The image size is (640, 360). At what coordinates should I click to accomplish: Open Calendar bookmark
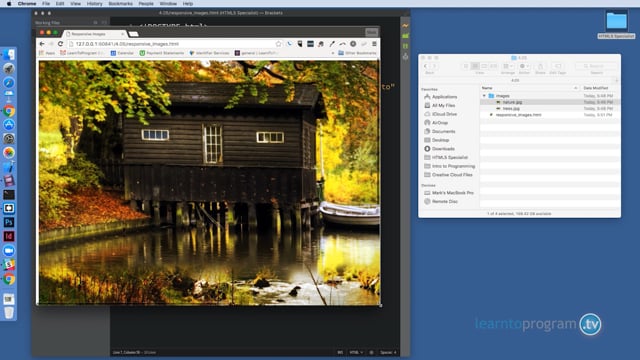pos(122,53)
